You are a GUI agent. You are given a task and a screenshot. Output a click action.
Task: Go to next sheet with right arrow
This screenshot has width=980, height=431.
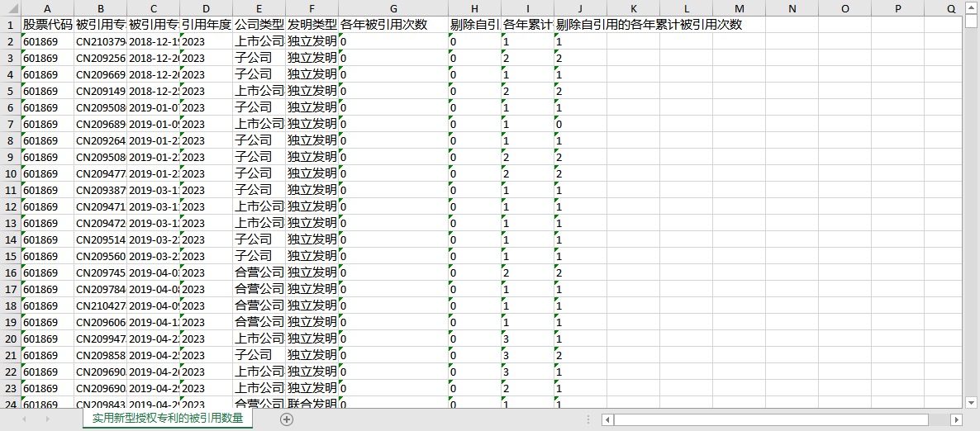(48, 419)
